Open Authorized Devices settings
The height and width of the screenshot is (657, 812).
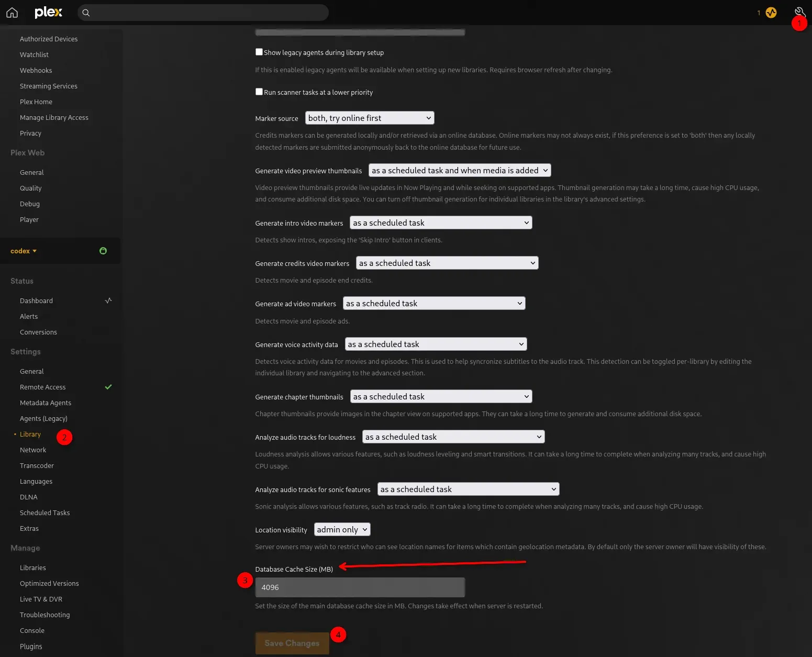point(49,39)
